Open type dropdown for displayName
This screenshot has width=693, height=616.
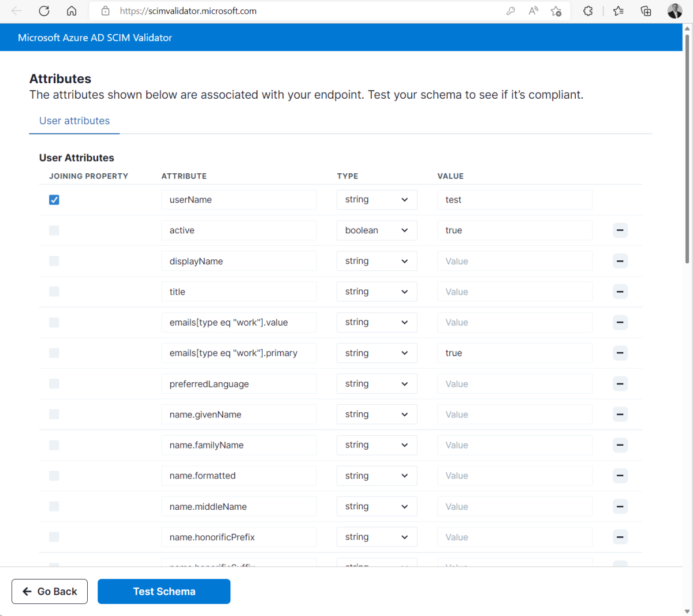pyautogui.click(x=377, y=261)
